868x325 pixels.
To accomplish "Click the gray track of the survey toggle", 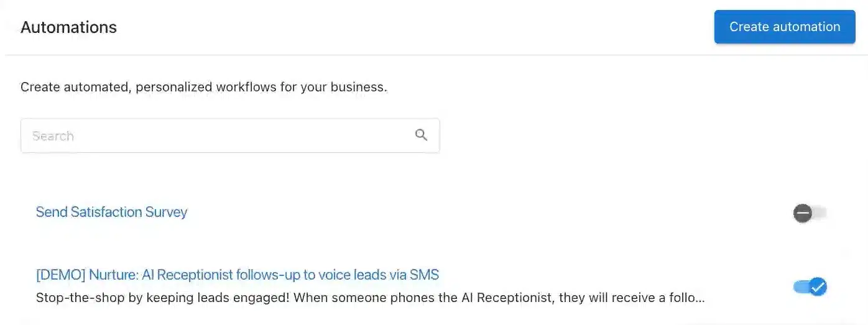I will coord(821,214).
